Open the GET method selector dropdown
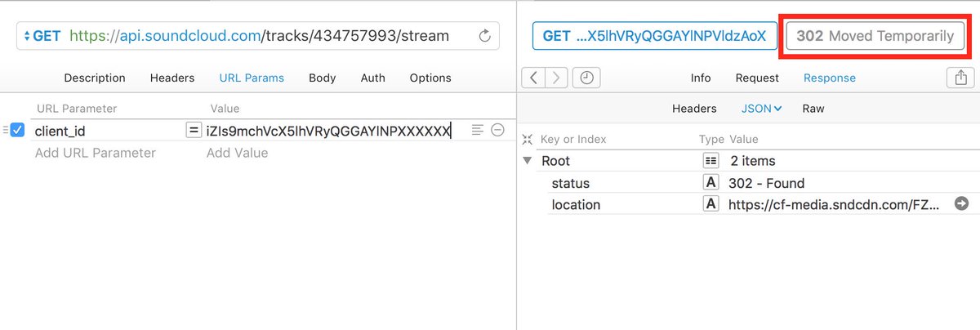Screen dimensions: 980x330 tap(44, 36)
